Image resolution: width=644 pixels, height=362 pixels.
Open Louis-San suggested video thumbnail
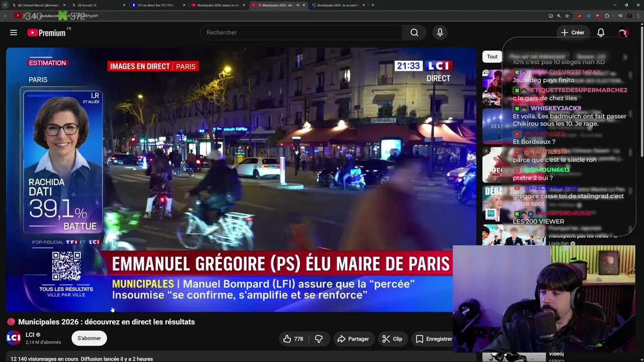(513, 235)
